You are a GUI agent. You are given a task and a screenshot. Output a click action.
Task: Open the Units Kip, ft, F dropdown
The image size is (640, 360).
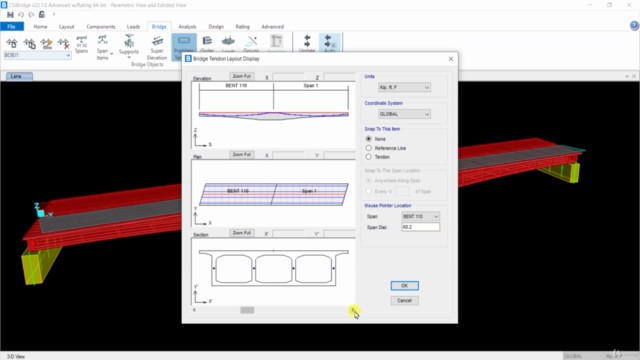pos(404,87)
